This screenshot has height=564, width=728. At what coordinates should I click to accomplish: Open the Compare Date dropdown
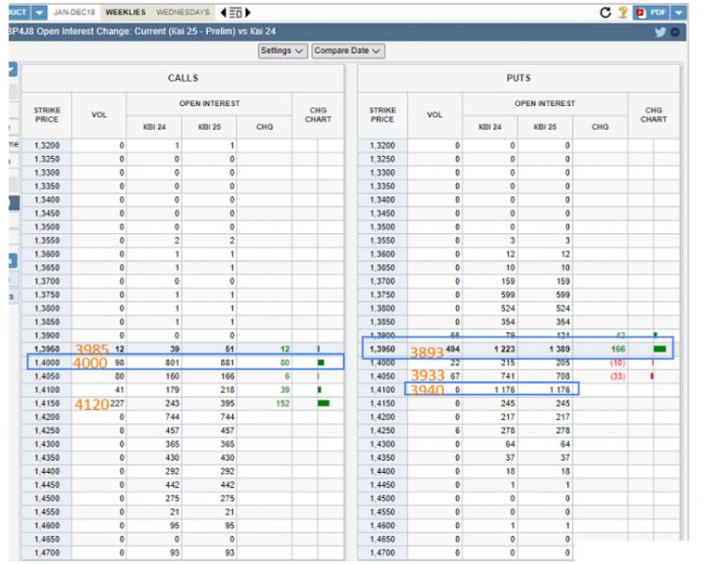coord(348,51)
